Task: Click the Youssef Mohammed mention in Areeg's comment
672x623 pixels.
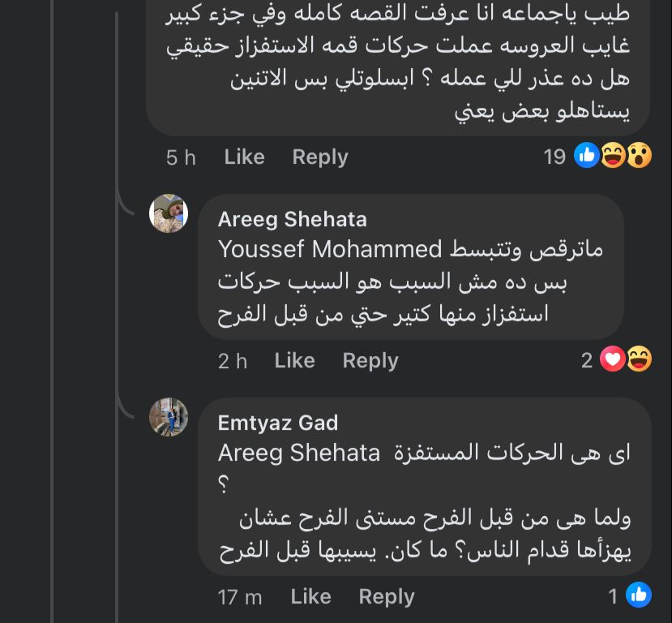Action: [x=329, y=249]
